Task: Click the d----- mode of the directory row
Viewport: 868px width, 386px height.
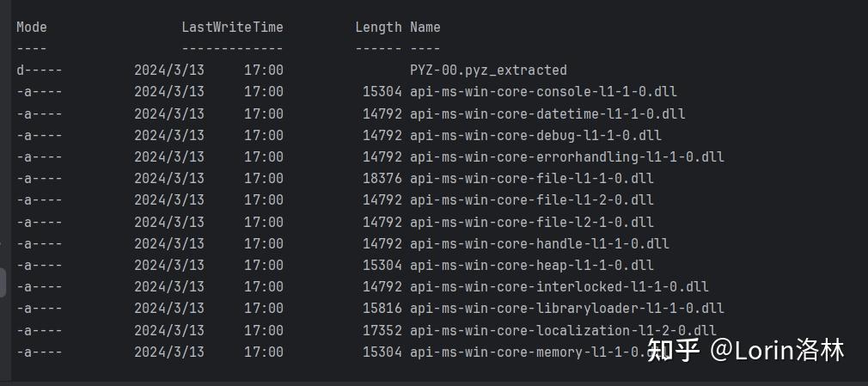Action: (x=40, y=70)
